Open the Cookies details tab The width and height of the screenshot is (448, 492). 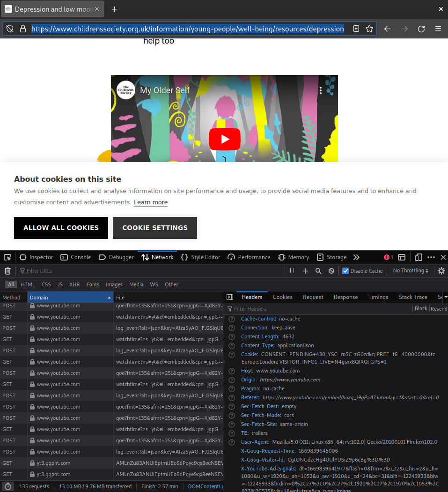[282, 297]
